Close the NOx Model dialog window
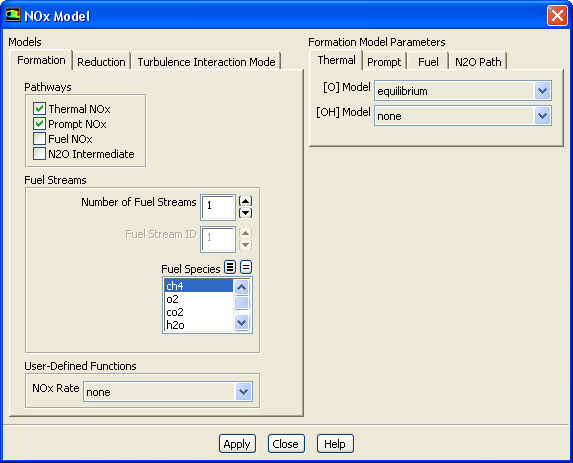The height and width of the screenshot is (463, 573). (557, 16)
